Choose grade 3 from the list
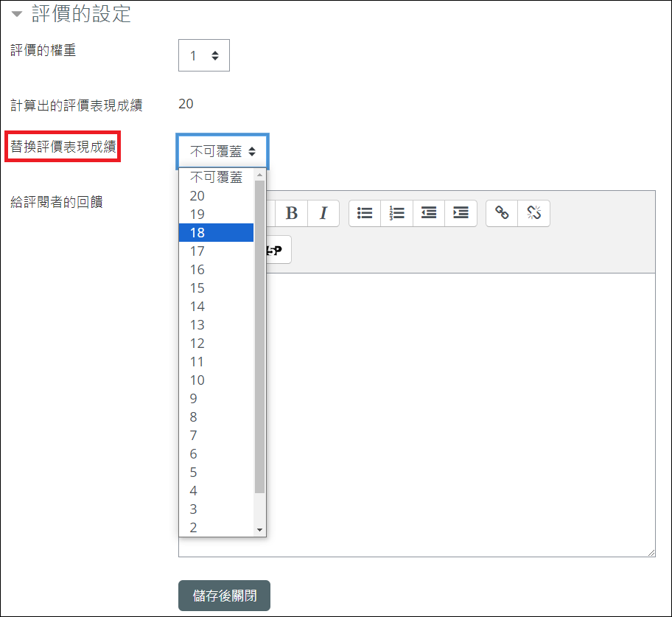This screenshot has width=672, height=617. [x=216, y=509]
